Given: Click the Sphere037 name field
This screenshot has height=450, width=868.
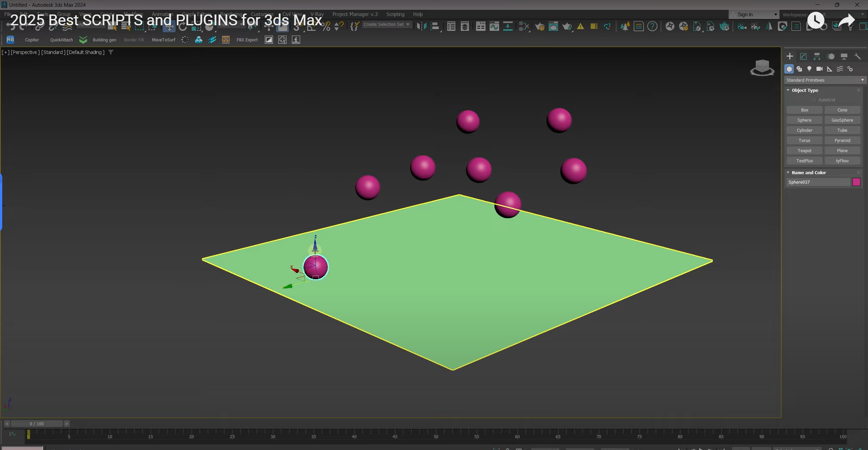Looking at the screenshot, I should point(819,182).
